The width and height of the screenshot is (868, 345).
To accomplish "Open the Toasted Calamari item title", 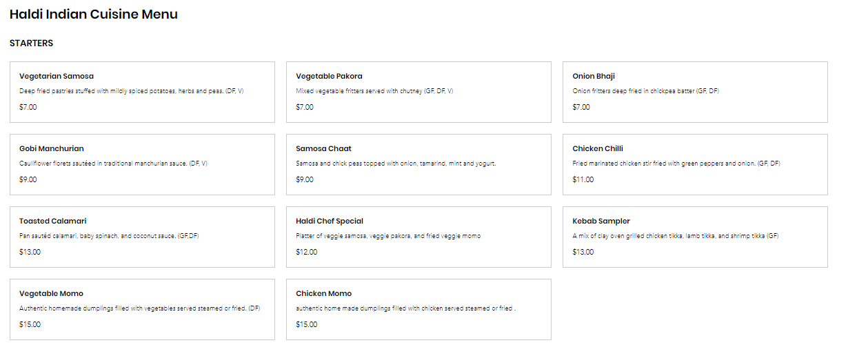I will coord(53,221).
